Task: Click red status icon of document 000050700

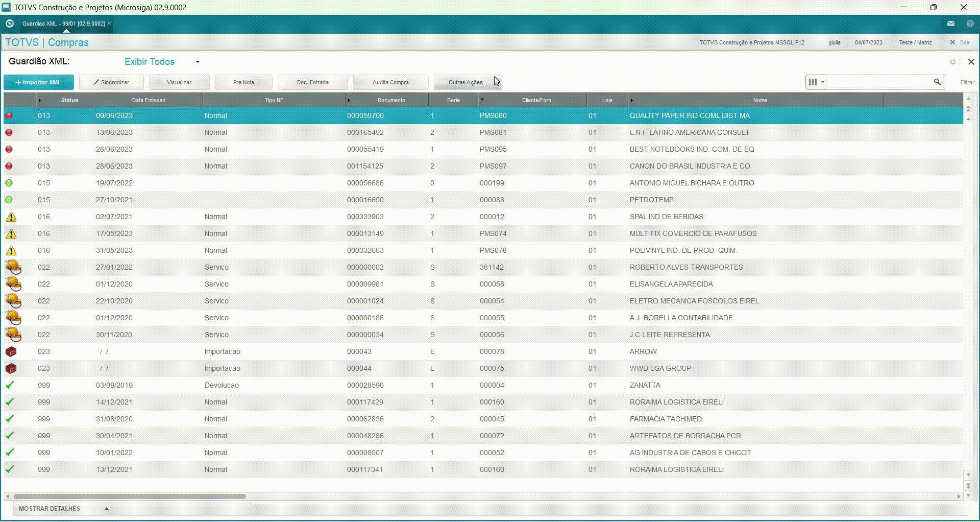Action: [9, 116]
